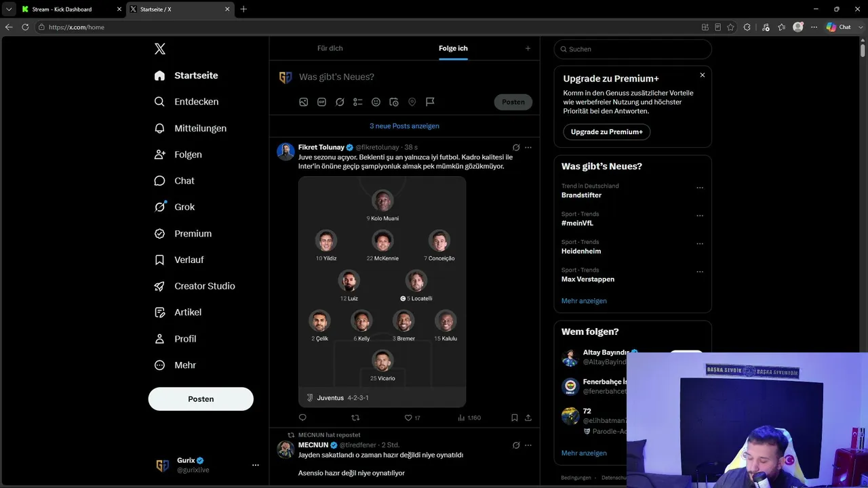Open browser extensions puzzle icon
868x488 pixels.
(x=747, y=27)
